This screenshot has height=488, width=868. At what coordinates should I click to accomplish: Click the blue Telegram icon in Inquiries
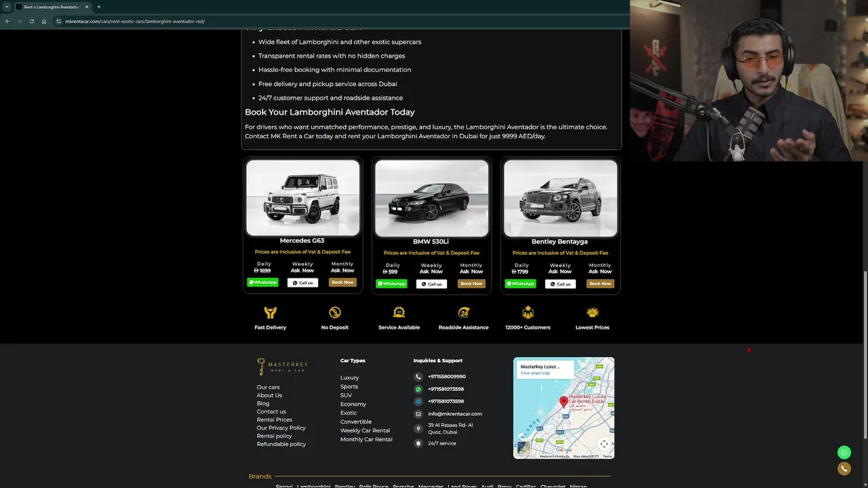click(x=418, y=401)
